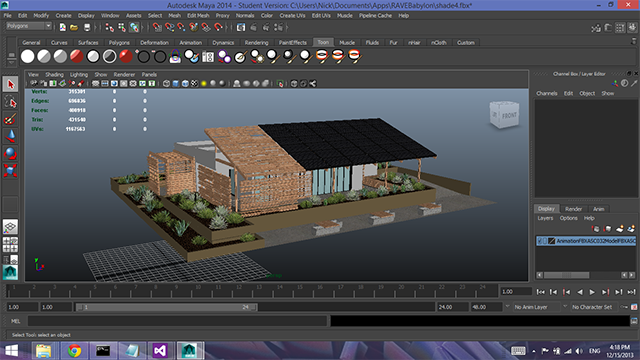Create a new scene with toolbar icon

[x=62, y=27]
